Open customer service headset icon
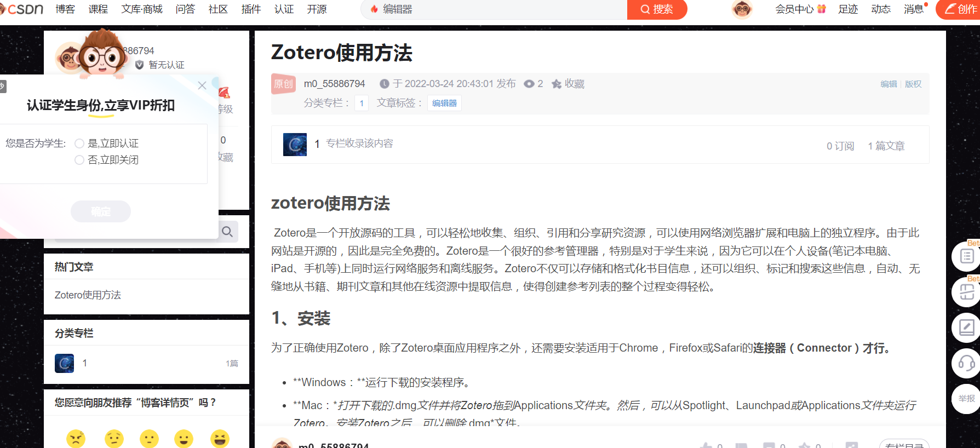The image size is (980, 448). [966, 364]
